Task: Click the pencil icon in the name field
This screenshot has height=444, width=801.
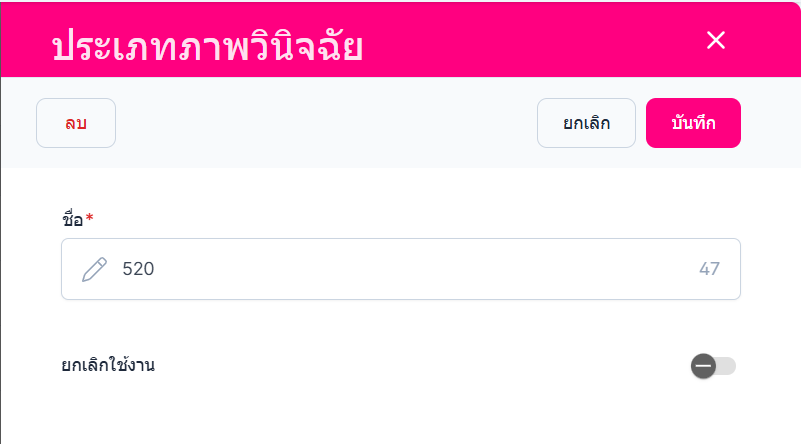Action: 94,269
